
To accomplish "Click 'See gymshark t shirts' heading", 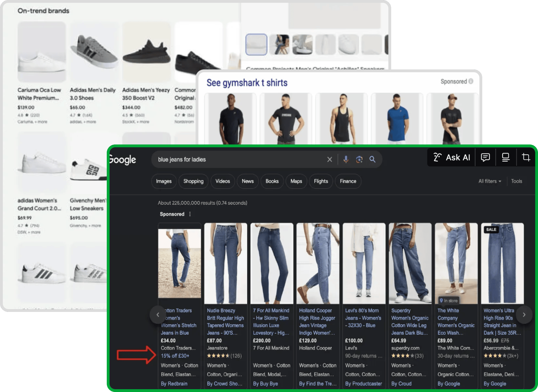I will click(247, 83).
